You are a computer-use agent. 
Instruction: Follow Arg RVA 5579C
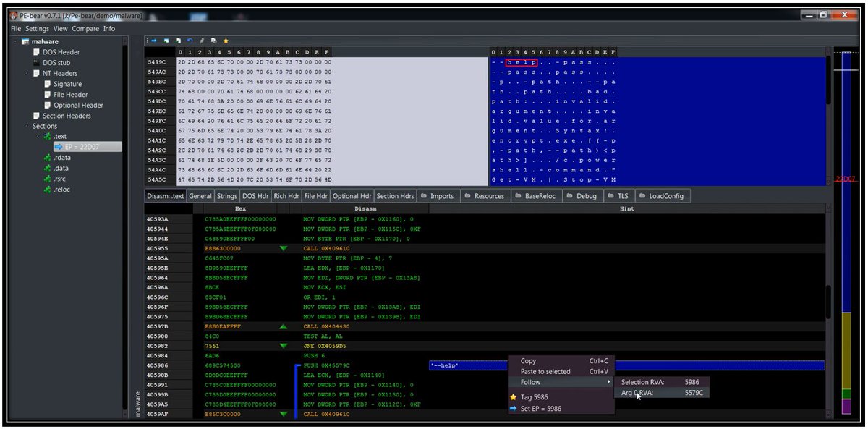coord(662,393)
